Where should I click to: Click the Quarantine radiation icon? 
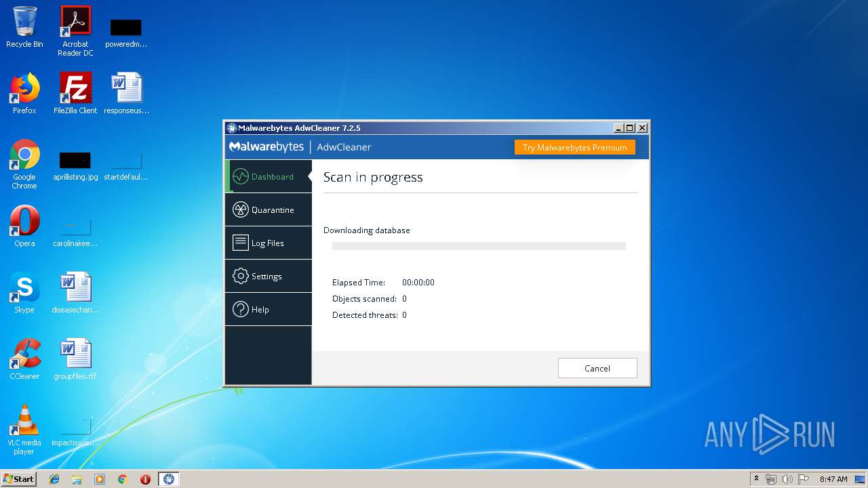pos(240,209)
